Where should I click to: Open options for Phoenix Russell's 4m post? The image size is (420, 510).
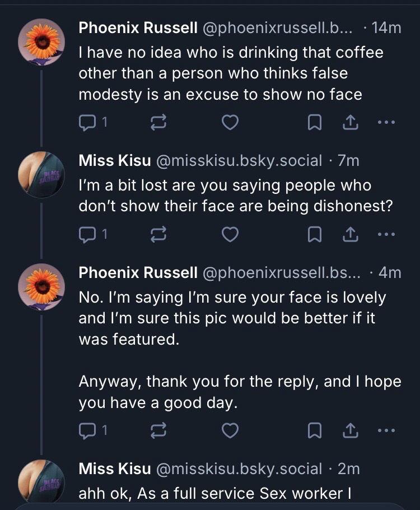point(386,430)
